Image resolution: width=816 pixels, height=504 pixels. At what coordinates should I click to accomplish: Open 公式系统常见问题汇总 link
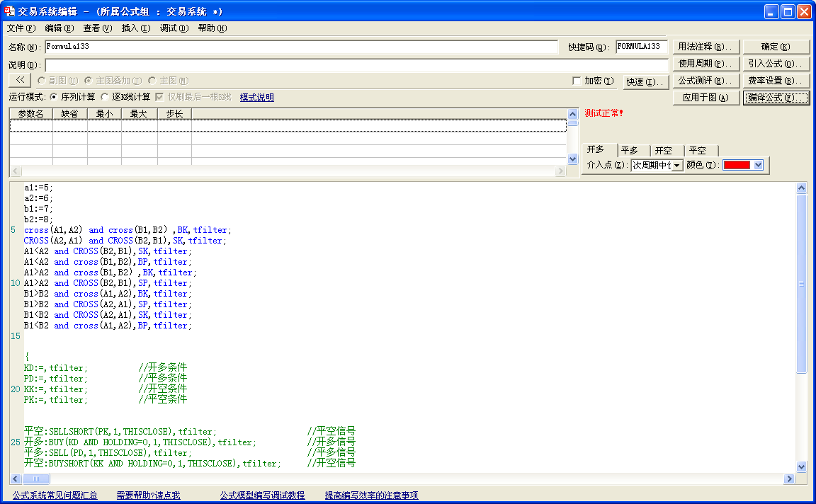click(x=55, y=496)
